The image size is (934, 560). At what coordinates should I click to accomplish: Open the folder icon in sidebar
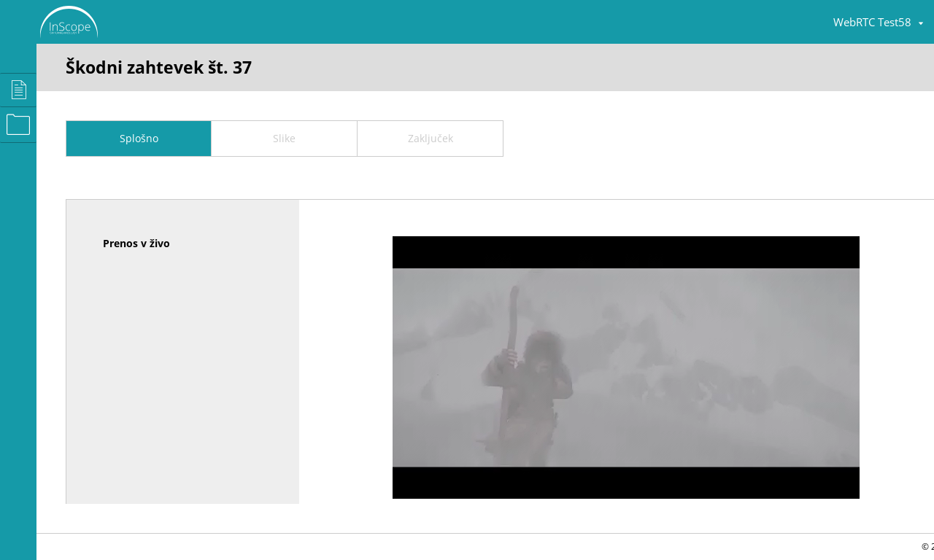[x=18, y=125]
